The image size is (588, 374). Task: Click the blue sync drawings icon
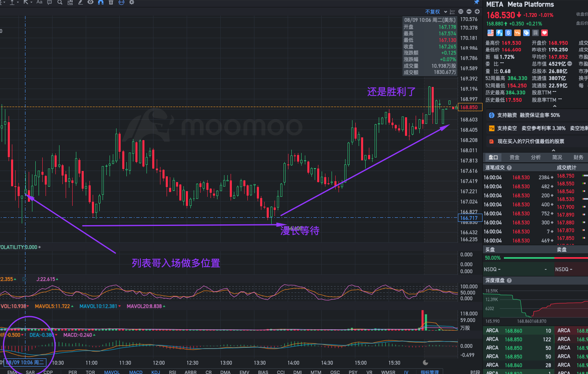tap(121, 2)
